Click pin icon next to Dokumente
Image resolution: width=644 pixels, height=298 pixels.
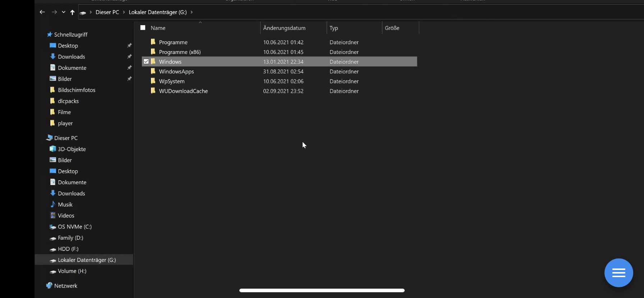pyautogui.click(x=129, y=68)
